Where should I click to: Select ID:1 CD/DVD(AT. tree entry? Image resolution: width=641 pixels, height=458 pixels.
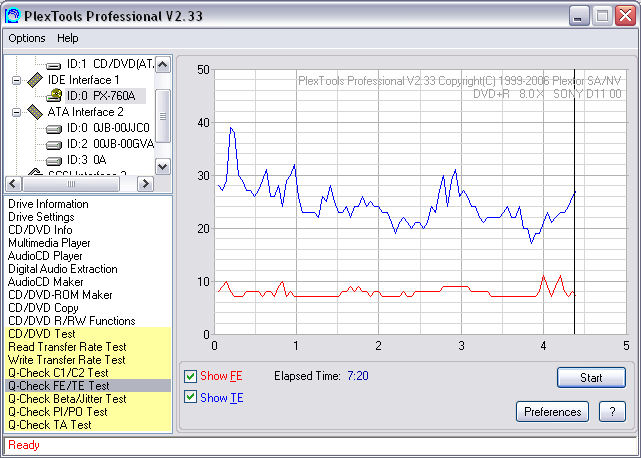[111, 64]
